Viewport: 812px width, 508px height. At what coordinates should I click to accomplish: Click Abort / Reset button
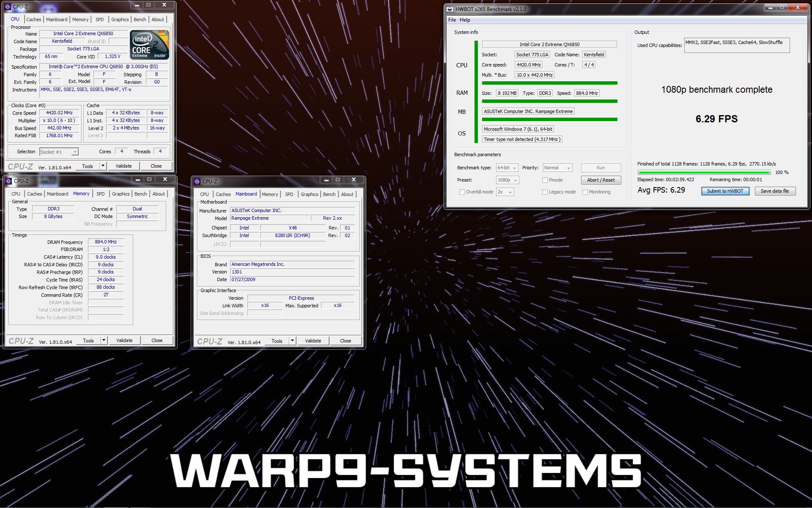(601, 180)
